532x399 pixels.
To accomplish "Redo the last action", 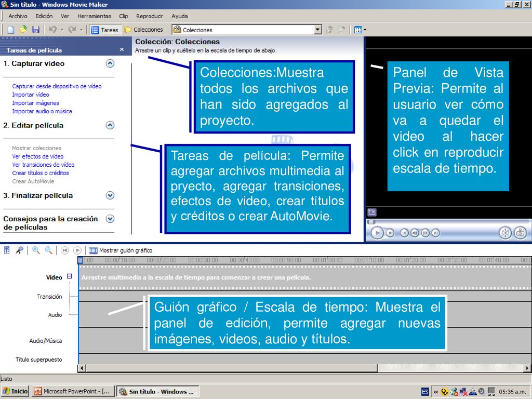I will [x=72, y=30].
